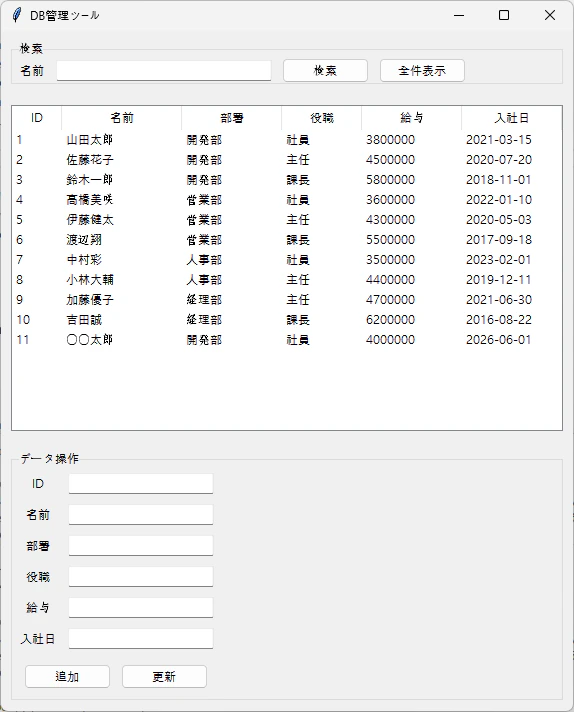574x712 pixels.
Task: Click salary value 5800000
Action: [x=391, y=180]
